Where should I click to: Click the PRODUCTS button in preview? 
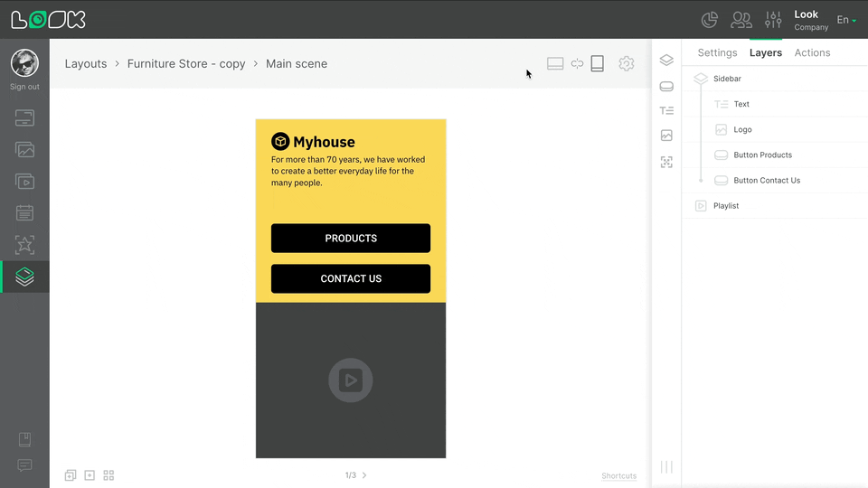(x=351, y=239)
